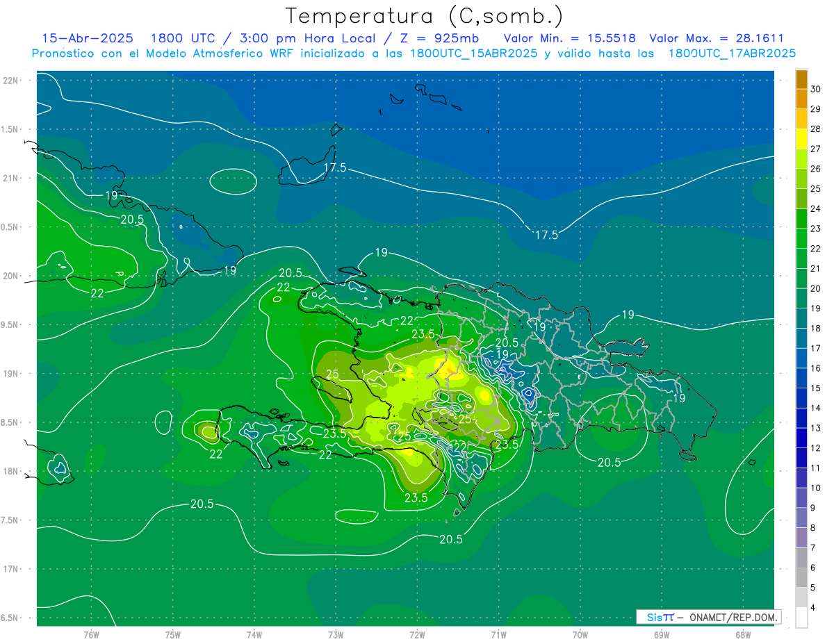Select the gray color bar segment between 5 and 6

[x=801, y=578]
